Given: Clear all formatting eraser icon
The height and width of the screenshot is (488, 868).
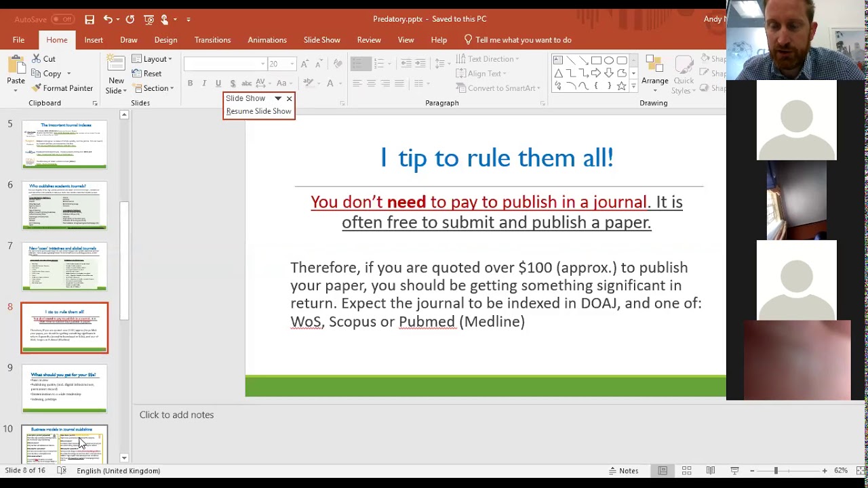Looking at the screenshot, I should pyautogui.click(x=338, y=64).
